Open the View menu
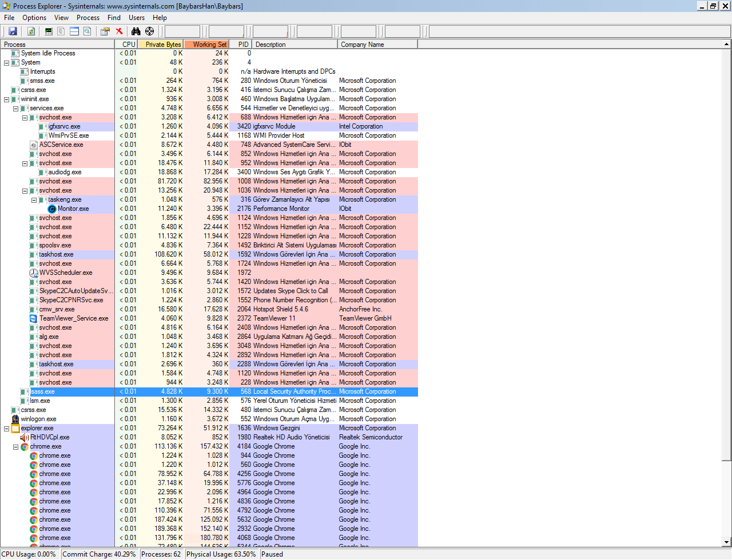 coord(61,18)
